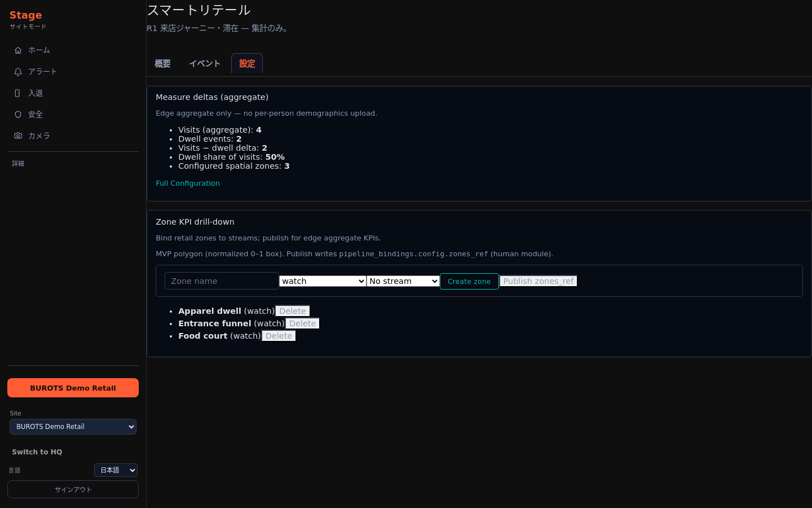Screen dimensions: 812x508
Task: Open the 日本語 language dropdown
Action: click(116, 470)
